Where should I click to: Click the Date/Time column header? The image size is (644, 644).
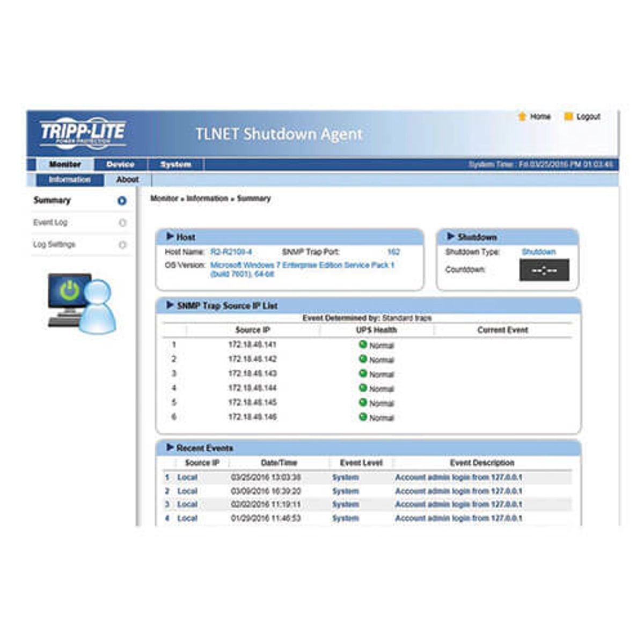[279, 463]
